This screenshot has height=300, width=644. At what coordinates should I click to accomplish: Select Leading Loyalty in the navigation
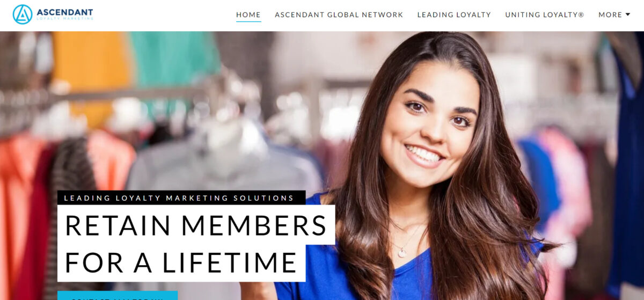click(454, 15)
